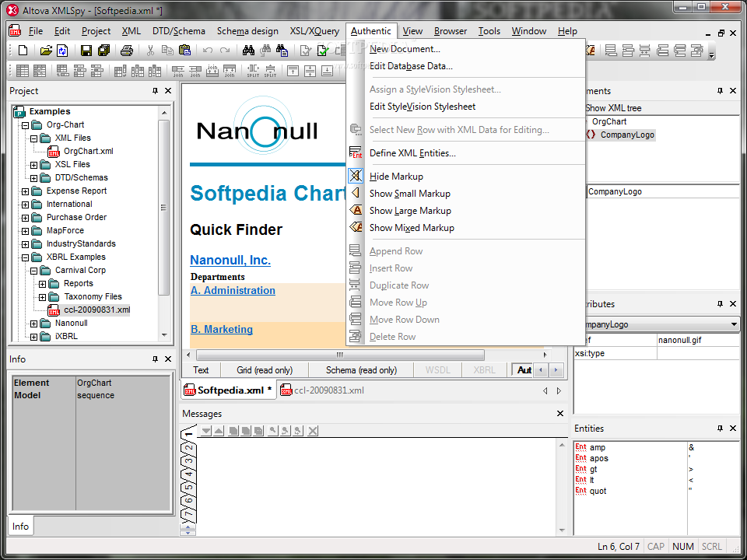This screenshot has height=560, width=747.
Task: Follow the B. Marketing link
Action: coord(222,330)
